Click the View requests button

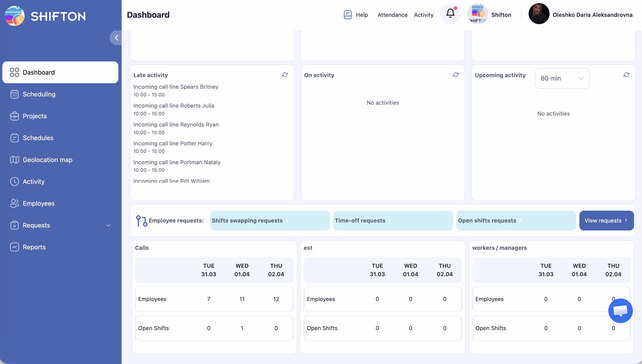point(606,220)
